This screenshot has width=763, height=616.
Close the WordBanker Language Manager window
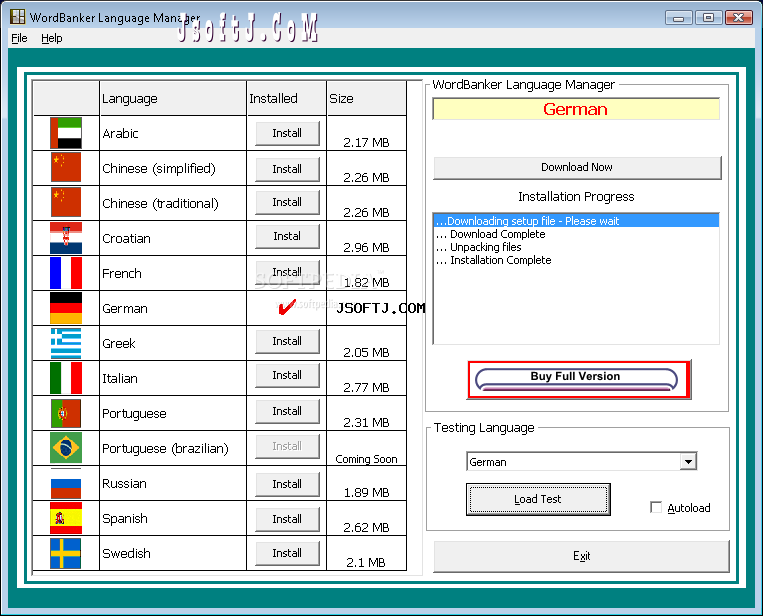[x=739, y=18]
